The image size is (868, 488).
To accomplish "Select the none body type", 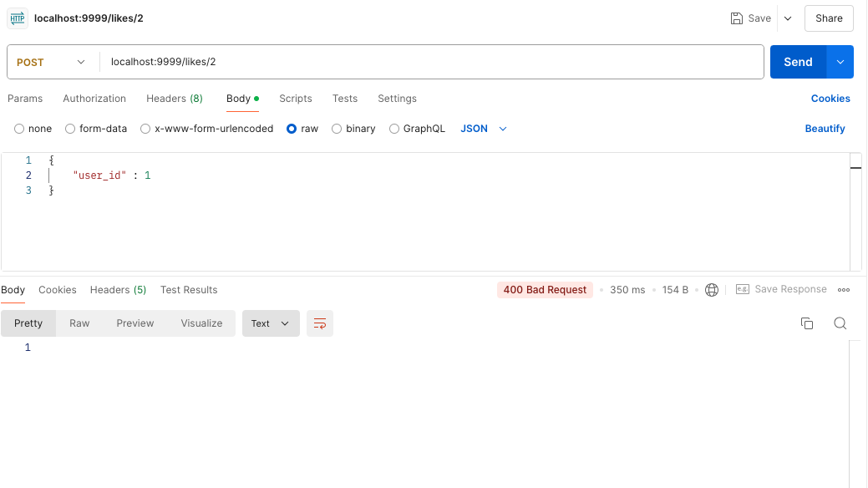I will (19, 129).
